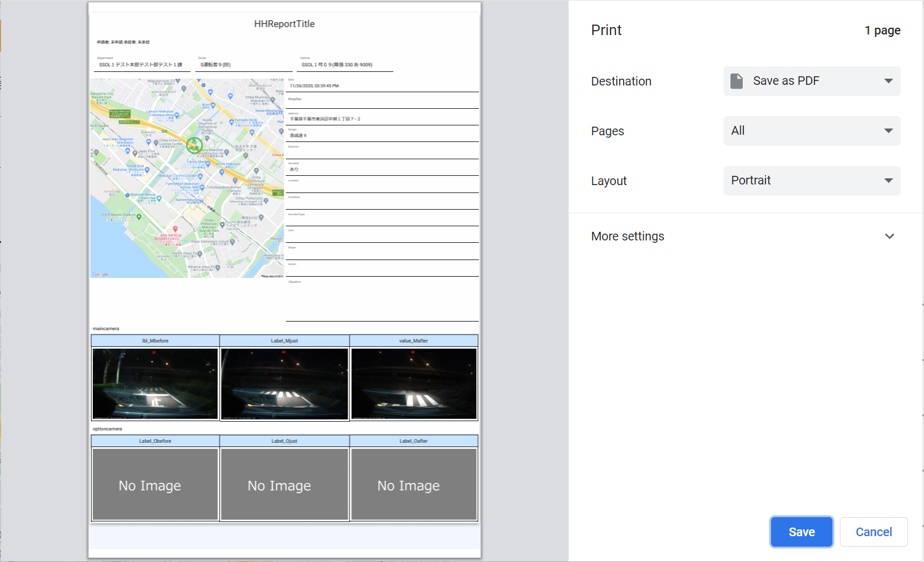924x562 pixels.
Task: Open the Pages dropdown set to All
Action: point(812,131)
